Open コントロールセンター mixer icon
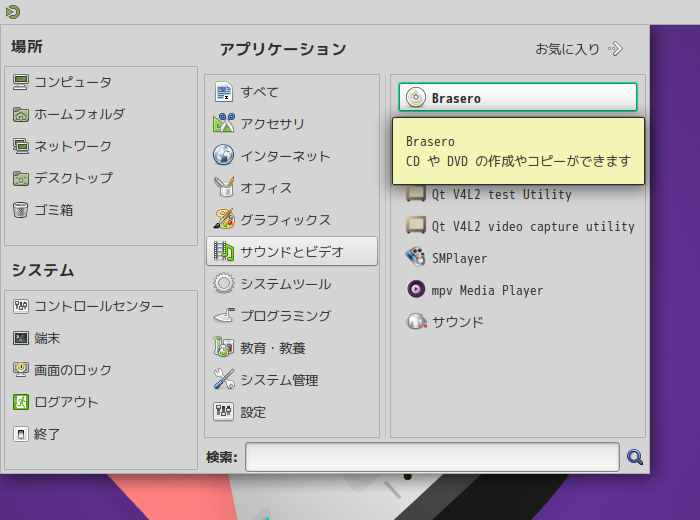700x520 pixels. (x=21, y=306)
